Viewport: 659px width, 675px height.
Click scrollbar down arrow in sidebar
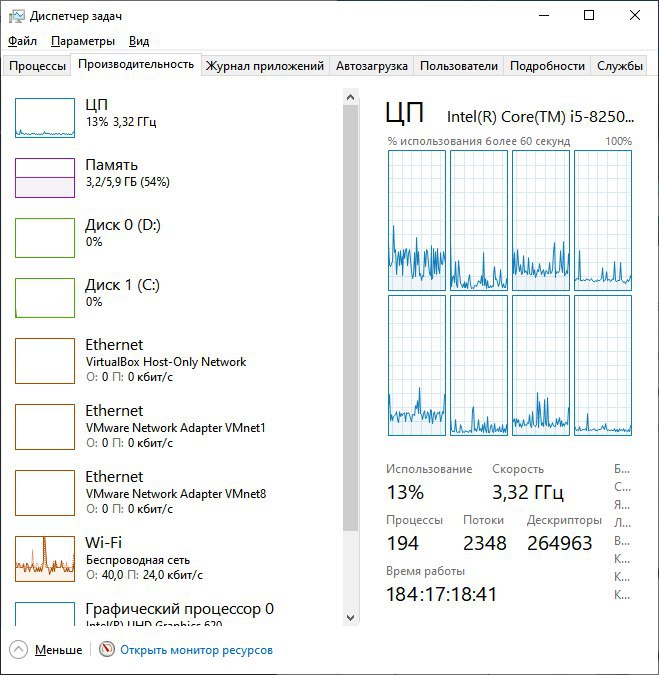pyautogui.click(x=350, y=618)
